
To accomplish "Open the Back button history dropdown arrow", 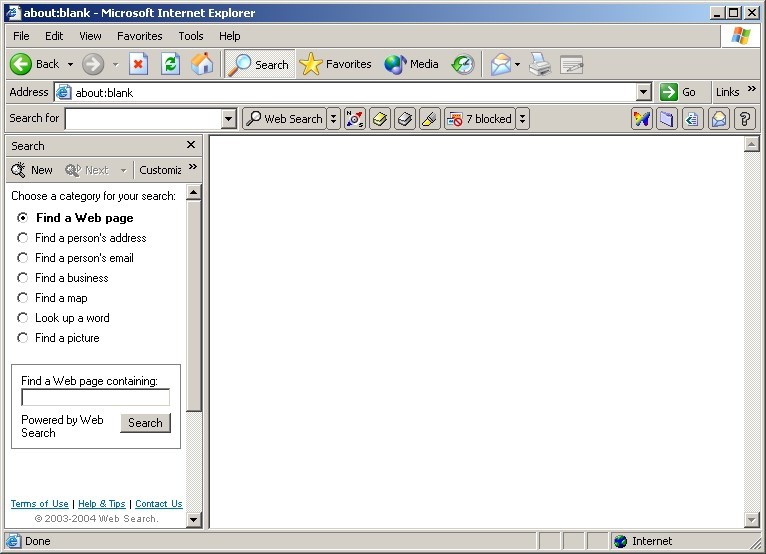I will click(70, 64).
